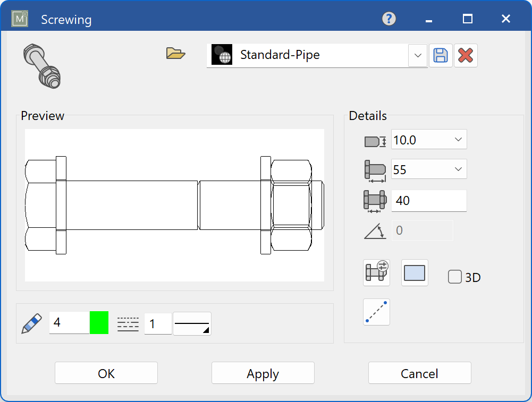
Task: Select the screw diameter icon
Action: click(376, 139)
